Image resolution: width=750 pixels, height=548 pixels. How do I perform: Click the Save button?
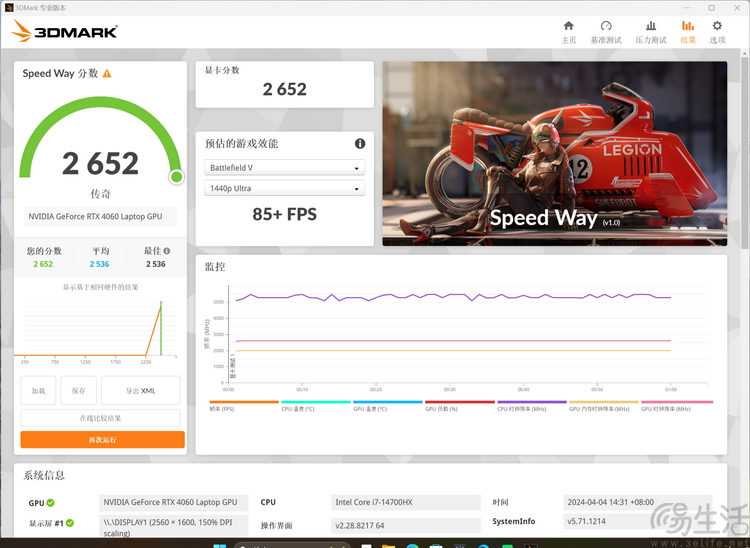pyautogui.click(x=78, y=391)
